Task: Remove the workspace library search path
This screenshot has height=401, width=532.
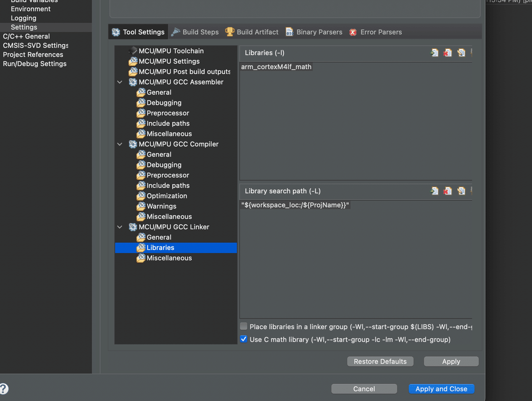Action: pos(447,191)
